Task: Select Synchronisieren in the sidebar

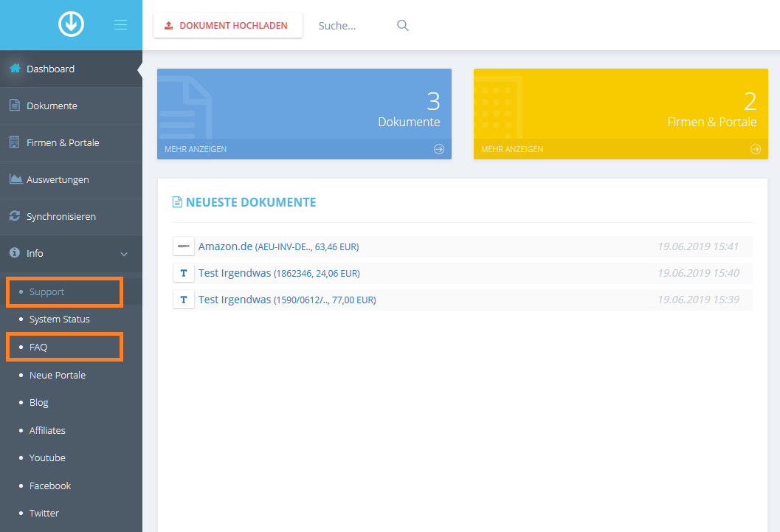Action: [71, 216]
